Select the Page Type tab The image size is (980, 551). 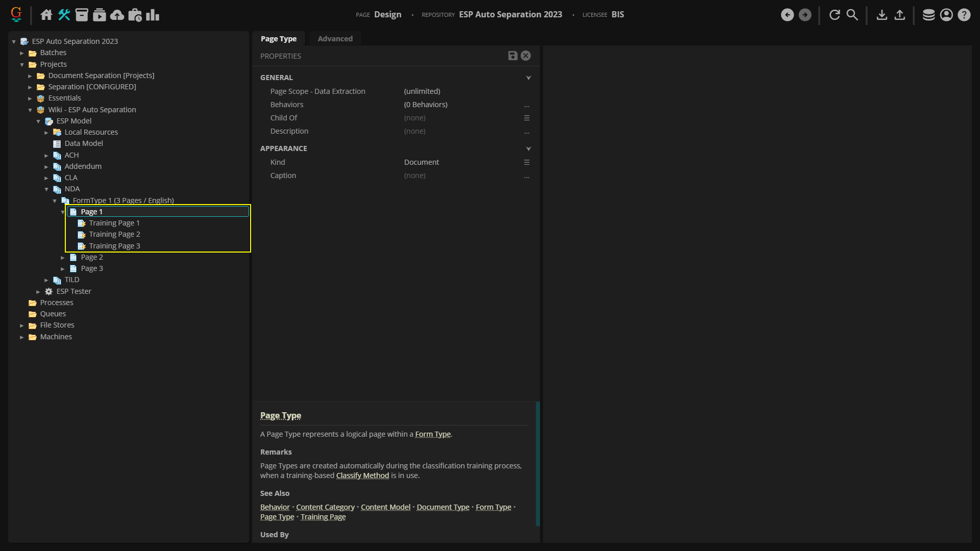click(278, 39)
